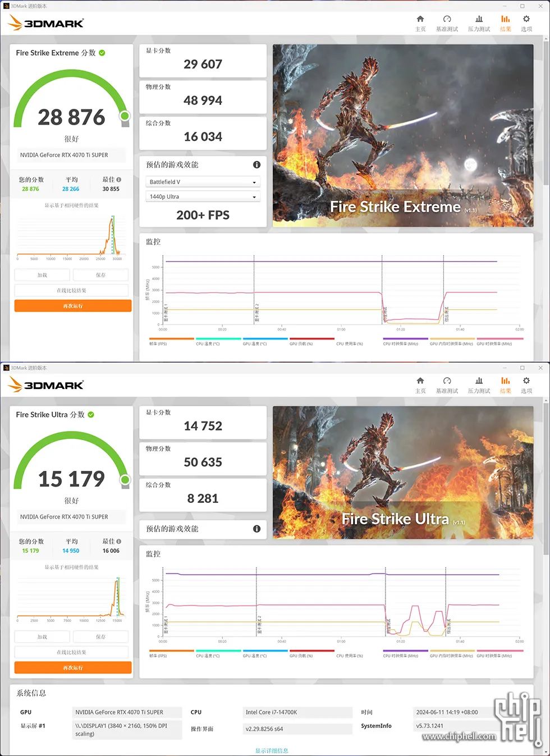
Task: Click the Fire Strike Ultra preview image
Action: 403,473
